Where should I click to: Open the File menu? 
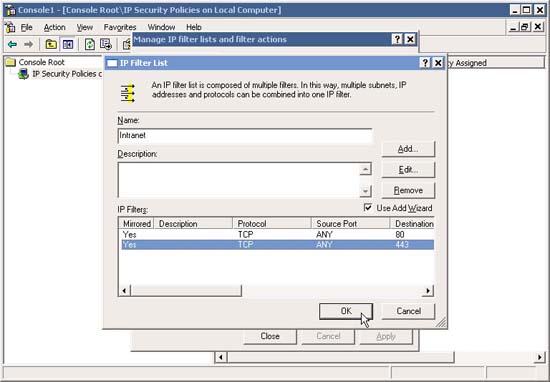tap(27, 27)
